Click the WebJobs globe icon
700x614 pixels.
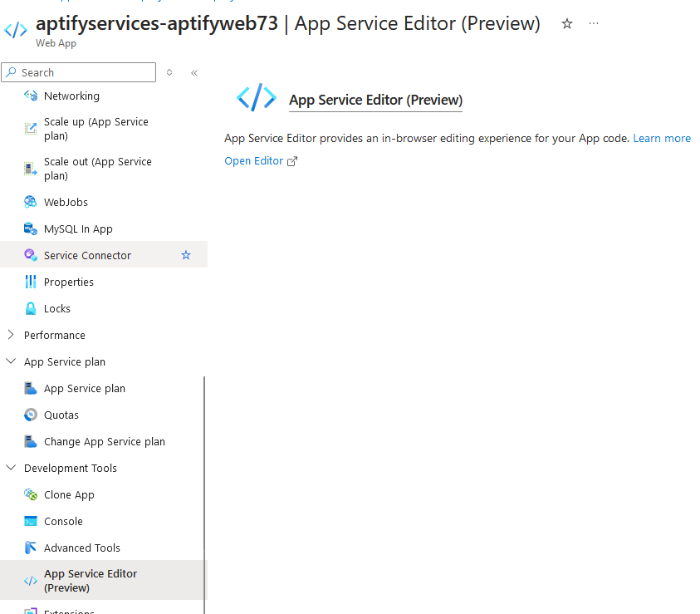click(31, 202)
